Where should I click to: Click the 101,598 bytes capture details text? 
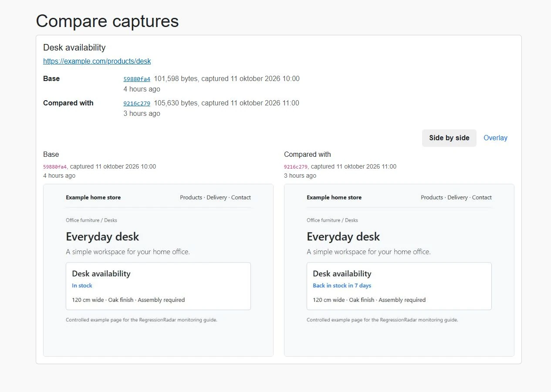(226, 79)
